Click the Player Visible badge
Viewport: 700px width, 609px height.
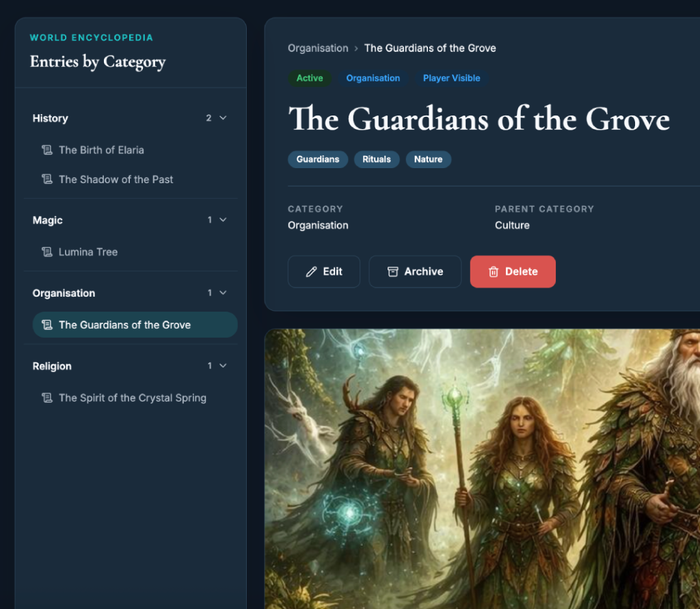tap(451, 78)
